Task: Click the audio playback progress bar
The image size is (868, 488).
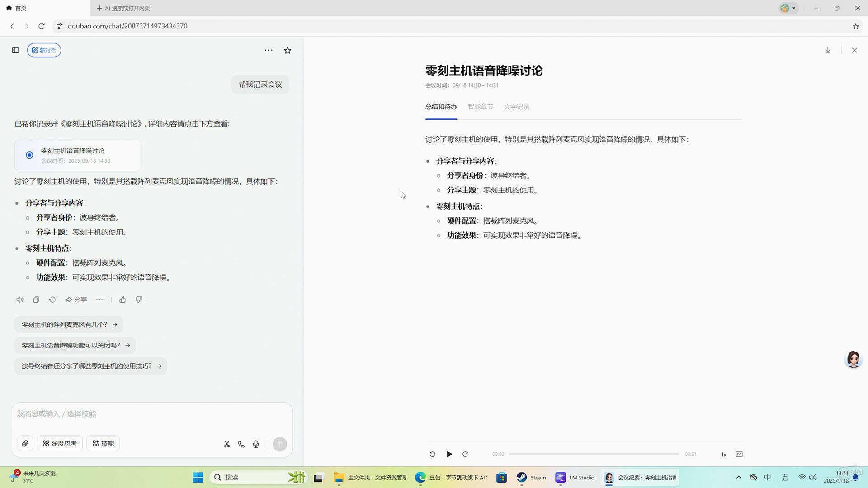Action: coord(594,454)
